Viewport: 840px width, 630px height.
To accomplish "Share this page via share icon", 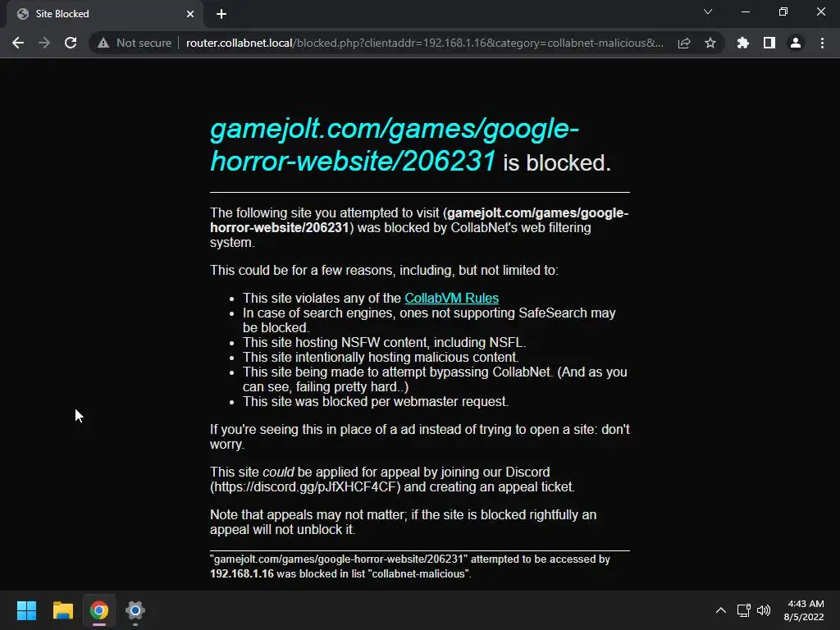I will tap(684, 43).
